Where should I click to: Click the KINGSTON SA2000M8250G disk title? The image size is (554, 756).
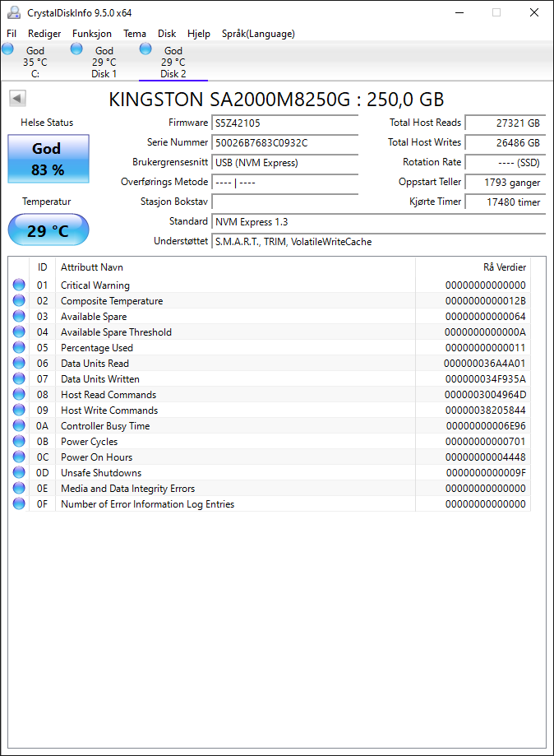coord(276,100)
